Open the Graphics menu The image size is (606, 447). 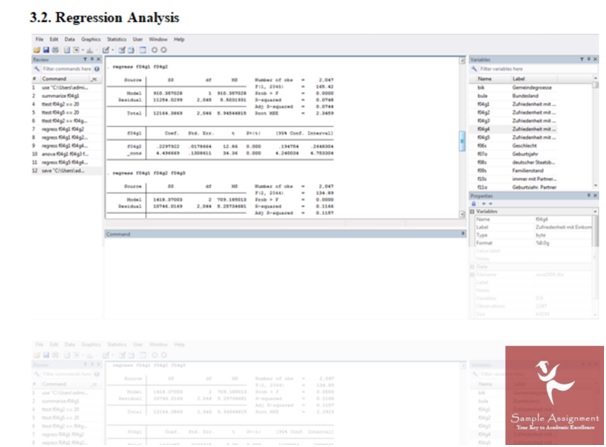(x=91, y=39)
